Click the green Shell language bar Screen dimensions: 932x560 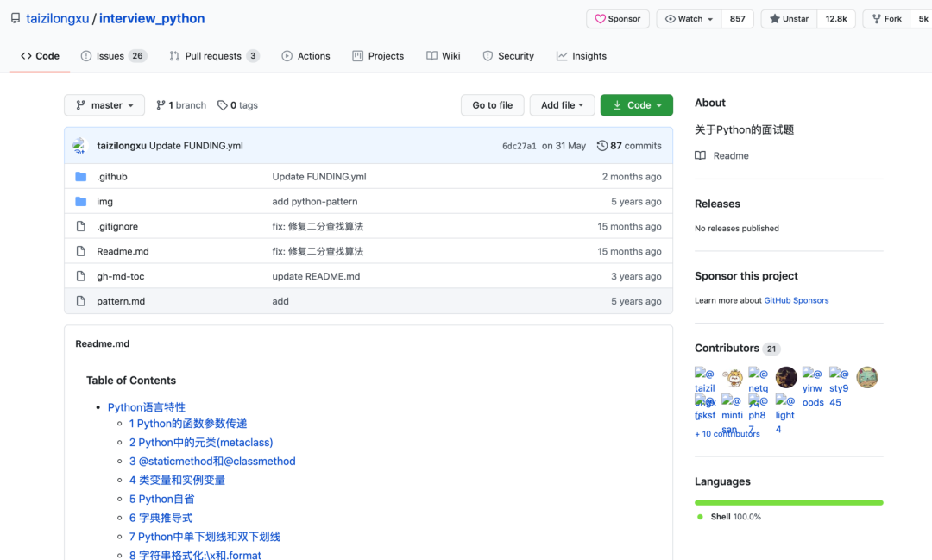point(789,503)
